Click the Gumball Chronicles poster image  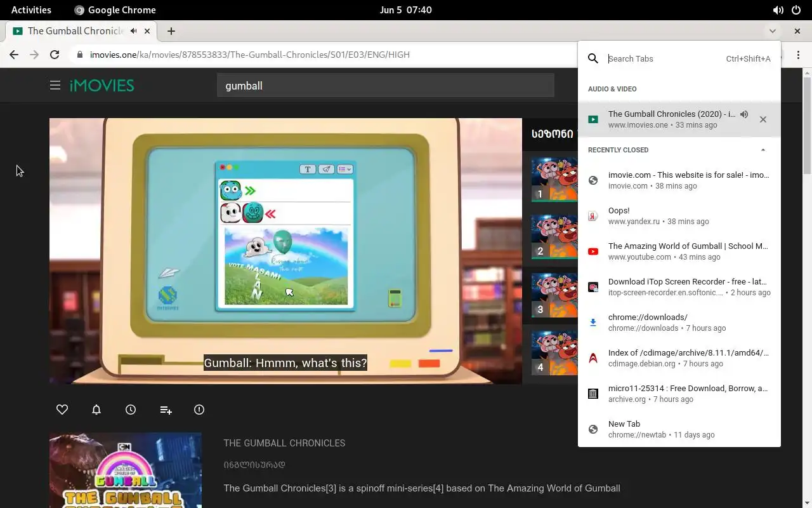(126, 471)
